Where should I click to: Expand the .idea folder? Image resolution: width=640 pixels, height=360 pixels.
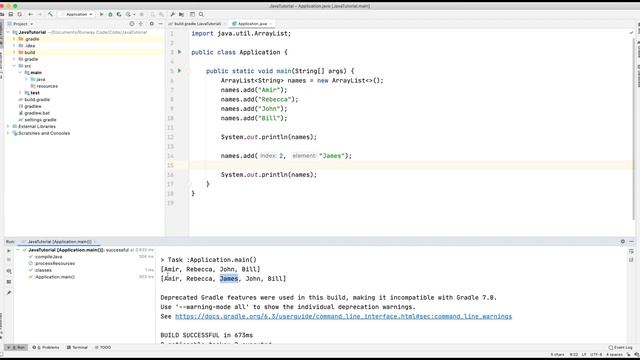(14, 46)
